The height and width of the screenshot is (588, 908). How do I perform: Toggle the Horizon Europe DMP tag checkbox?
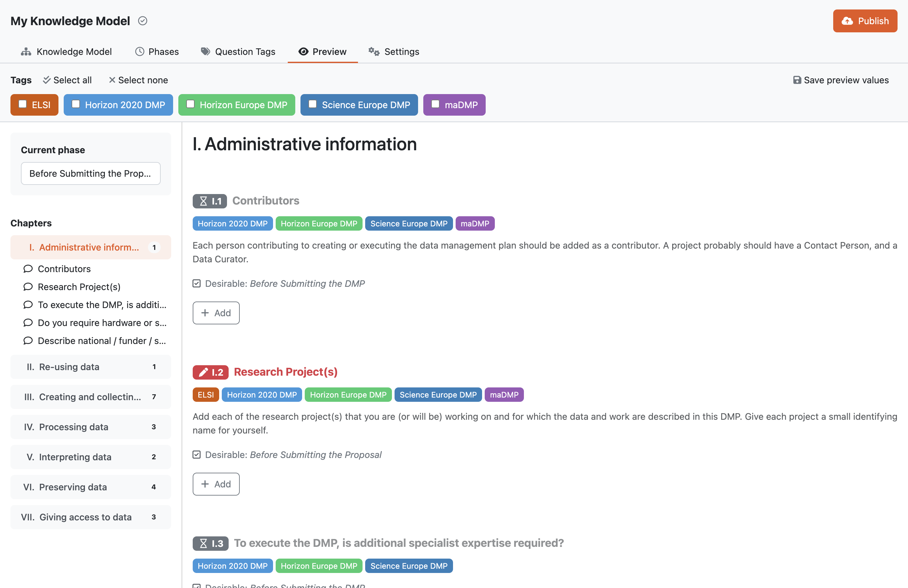click(x=190, y=104)
